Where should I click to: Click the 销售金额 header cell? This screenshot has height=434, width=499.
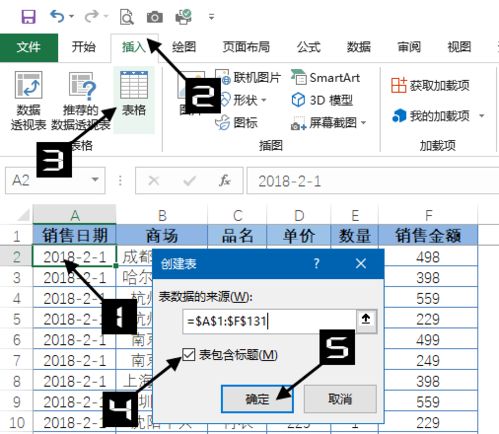click(x=428, y=235)
